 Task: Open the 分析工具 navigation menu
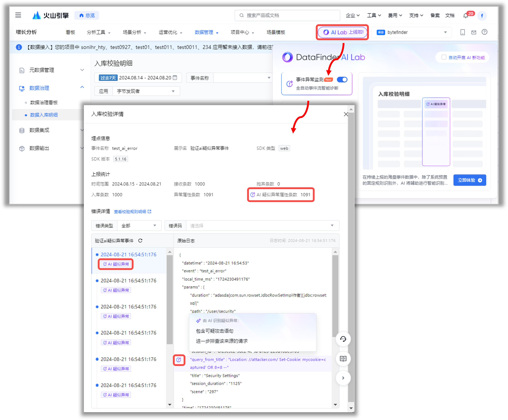click(x=99, y=32)
